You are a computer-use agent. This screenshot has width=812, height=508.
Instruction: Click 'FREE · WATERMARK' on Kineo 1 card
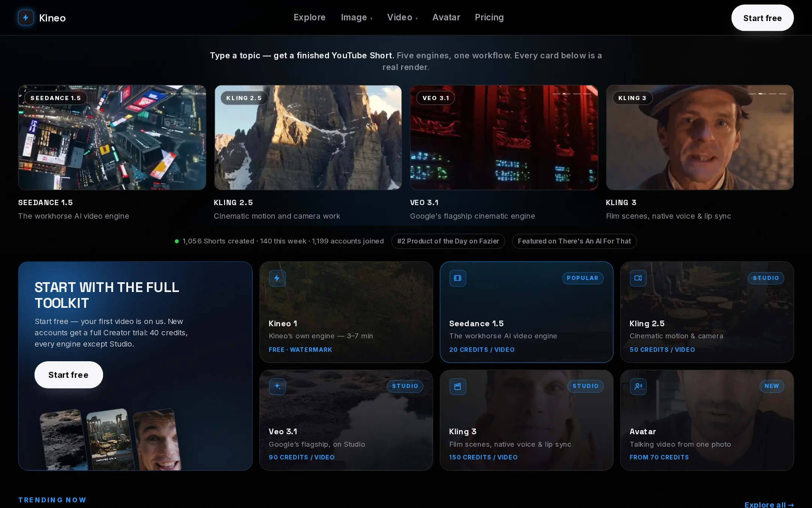[300, 350]
